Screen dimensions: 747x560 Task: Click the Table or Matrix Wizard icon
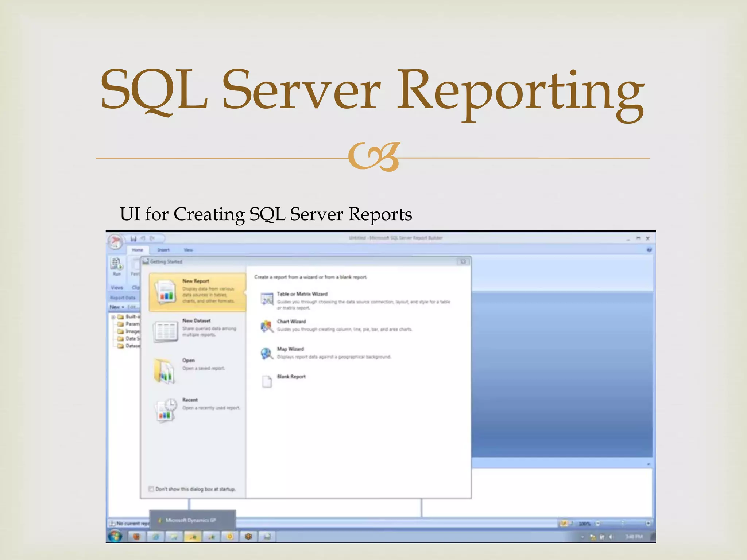[267, 299]
